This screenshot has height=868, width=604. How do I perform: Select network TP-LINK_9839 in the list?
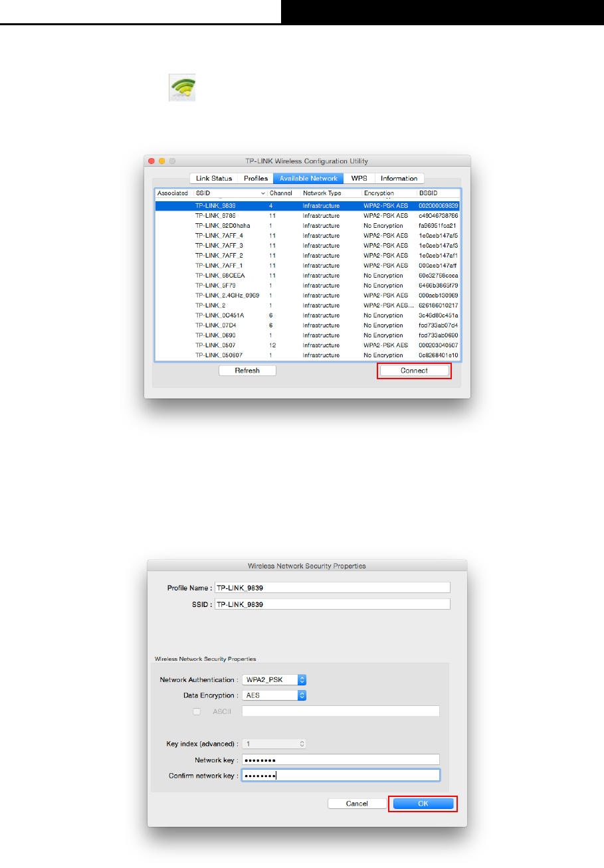(308, 206)
